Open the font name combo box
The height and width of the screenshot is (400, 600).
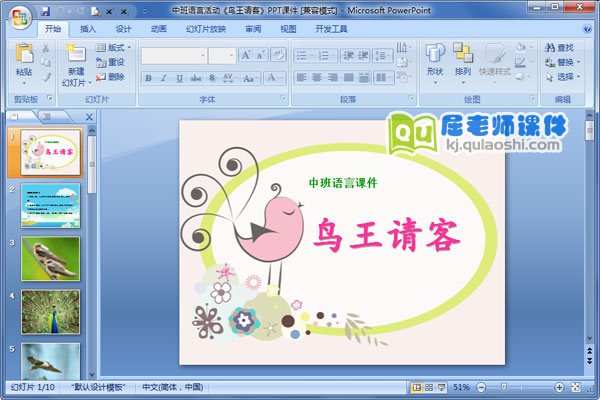(x=174, y=56)
